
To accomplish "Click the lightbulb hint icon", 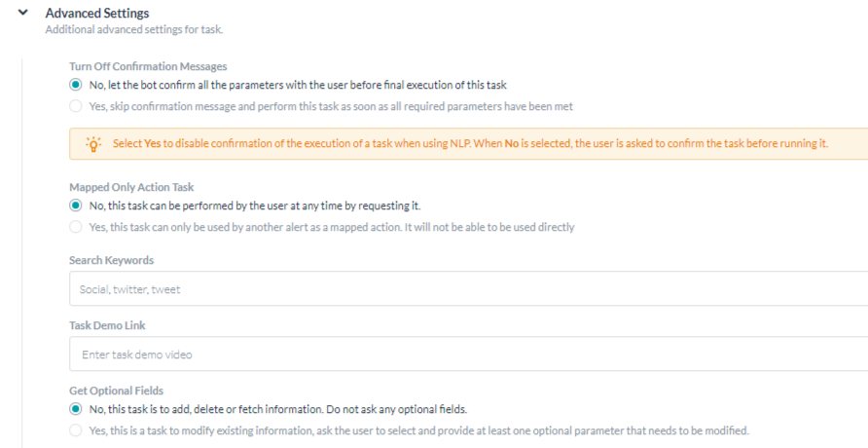I will [x=93, y=144].
